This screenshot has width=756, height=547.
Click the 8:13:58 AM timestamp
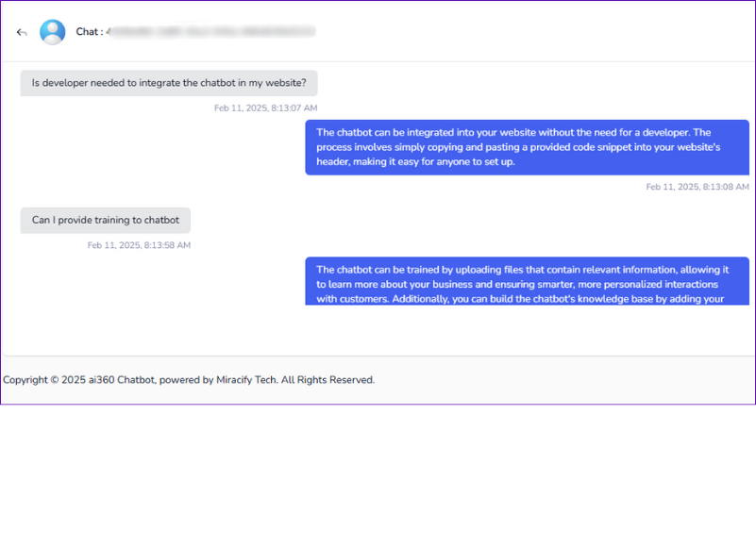(139, 245)
